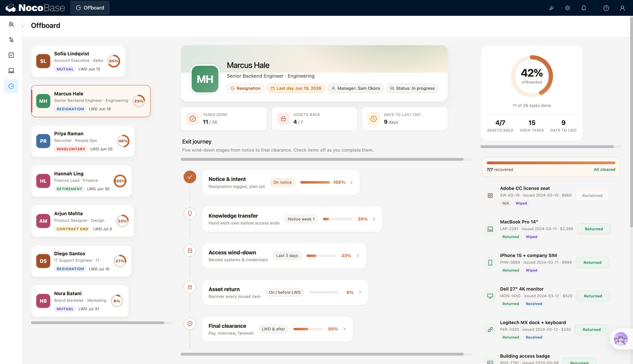Toggle the completed Notice & intent stage check
The height and width of the screenshot is (364, 633).
[190, 177]
